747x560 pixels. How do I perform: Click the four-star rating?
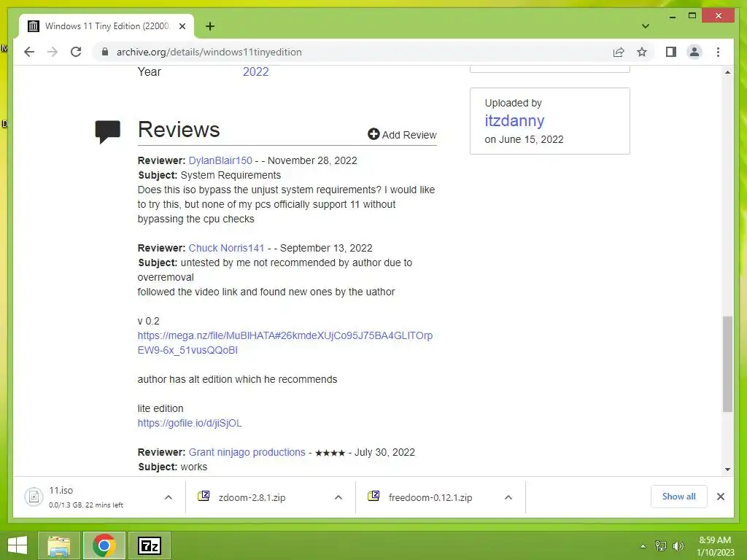pyautogui.click(x=330, y=453)
